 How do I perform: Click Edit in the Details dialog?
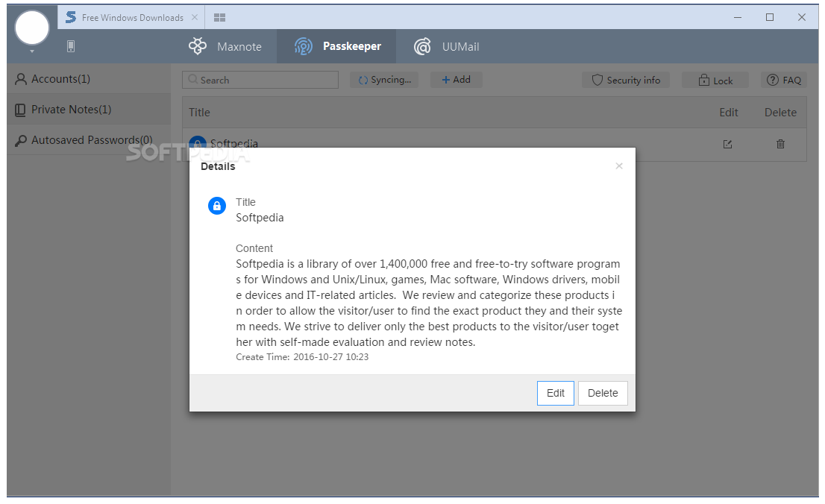coord(556,393)
